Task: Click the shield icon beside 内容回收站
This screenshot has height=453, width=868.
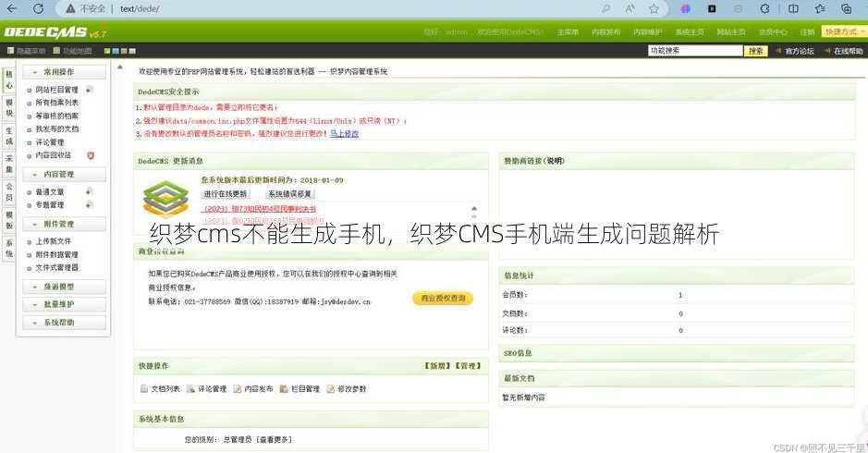Action: 91,155
